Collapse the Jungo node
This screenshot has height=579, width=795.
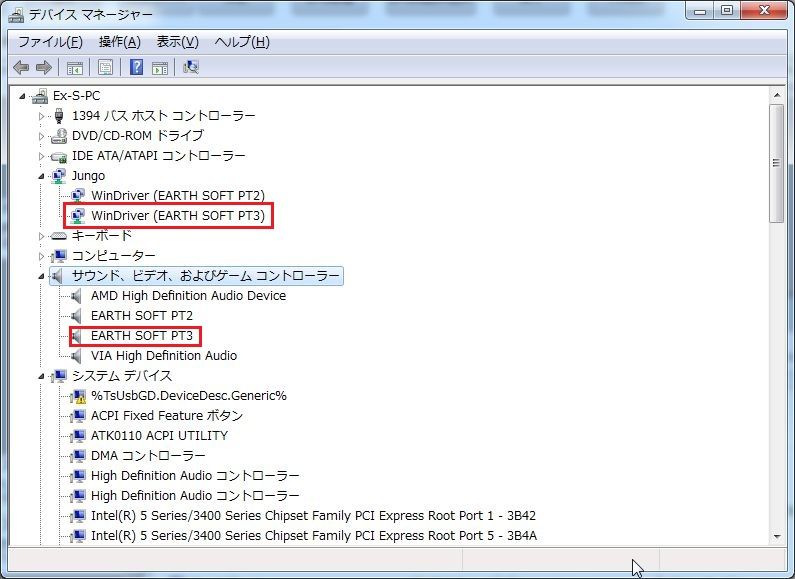(41, 176)
